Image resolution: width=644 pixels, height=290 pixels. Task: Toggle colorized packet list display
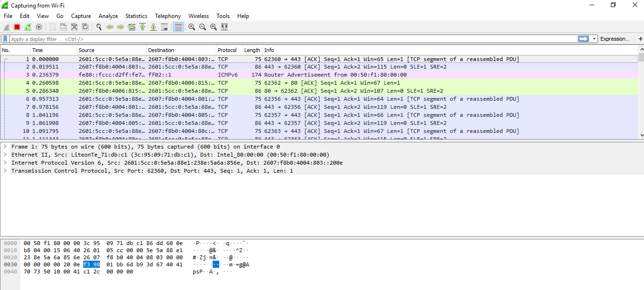178,27
